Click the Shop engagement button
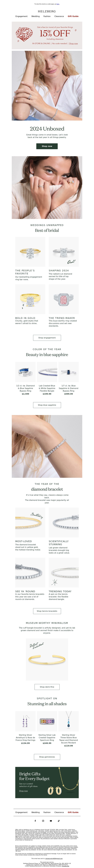 [47, 338]
